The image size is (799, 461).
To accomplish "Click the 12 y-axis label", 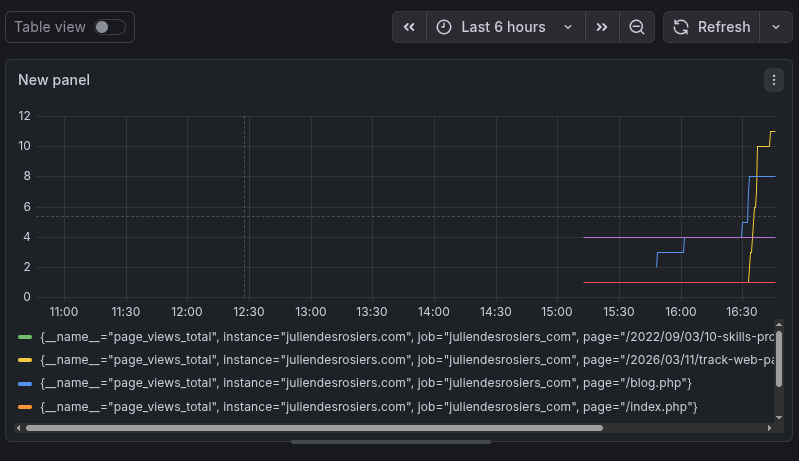I will (x=24, y=116).
